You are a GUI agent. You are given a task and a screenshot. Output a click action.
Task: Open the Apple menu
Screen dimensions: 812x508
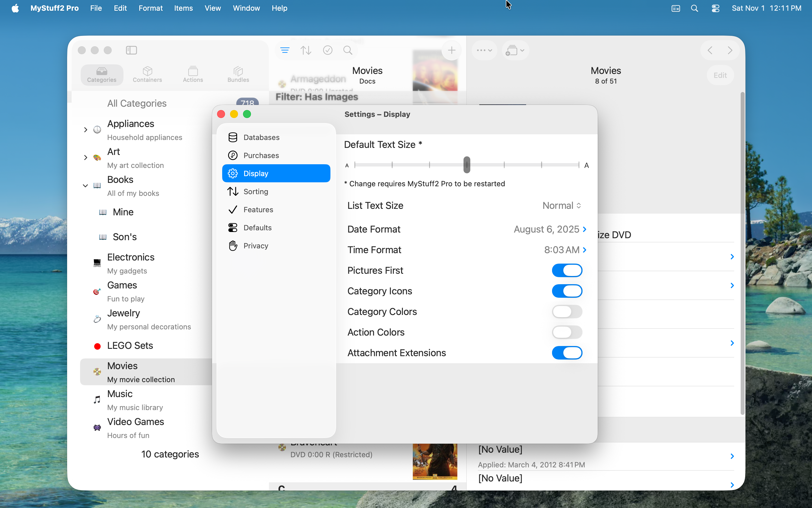click(15, 8)
